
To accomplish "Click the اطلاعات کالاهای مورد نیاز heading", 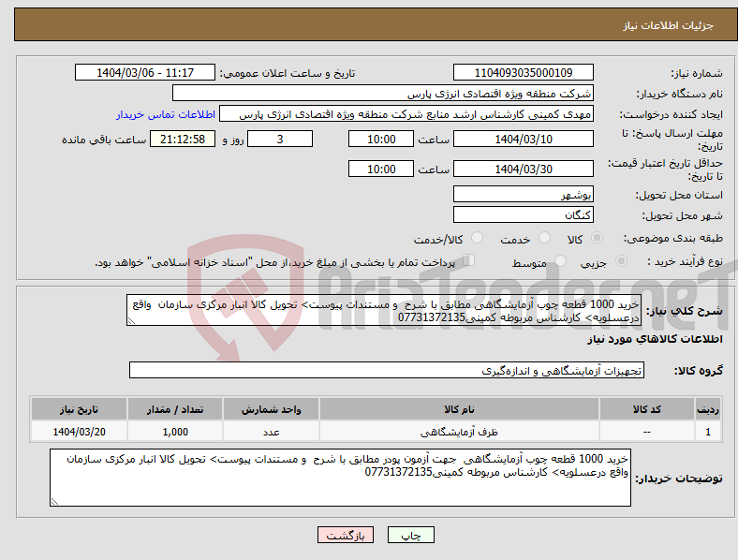I will [x=655, y=339].
